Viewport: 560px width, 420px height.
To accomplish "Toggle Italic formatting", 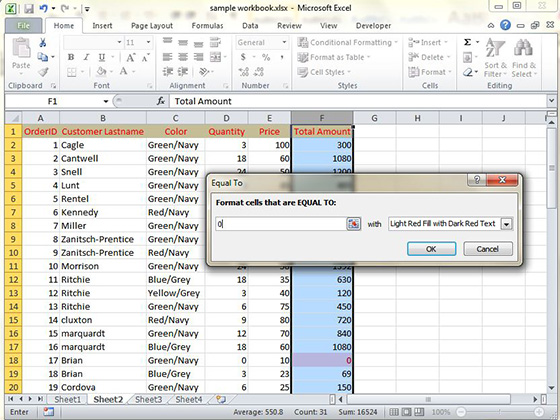I will [x=86, y=57].
